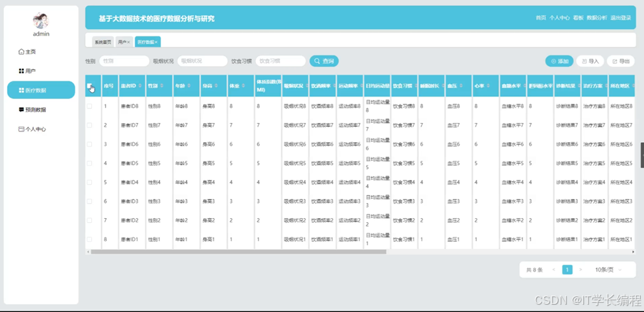This screenshot has width=644, height=312.
Task: Sort by the 性别 column sort arrows
Action: [x=162, y=86]
